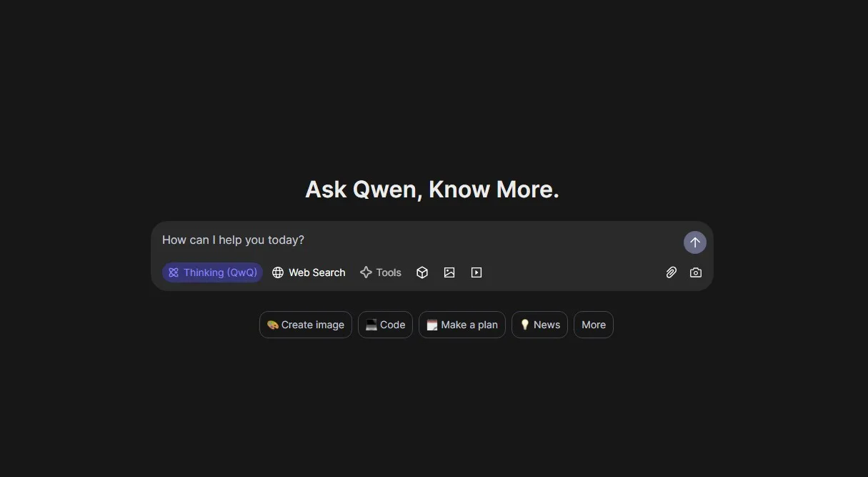Click the palette emoji on Create image

tap(272, 325)
